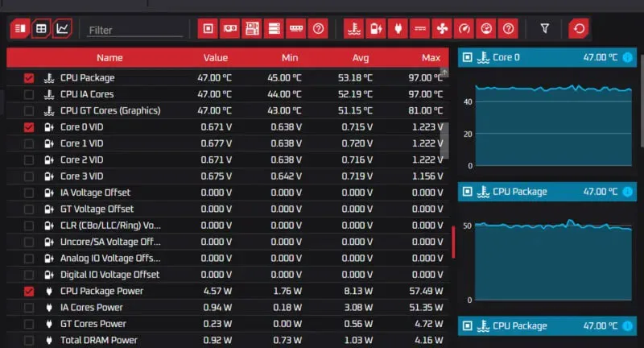The width and height of the screenshot is (644, 348).
Task: Click the round blue icon on Core 0 graph
Action: tap(627, 57)
